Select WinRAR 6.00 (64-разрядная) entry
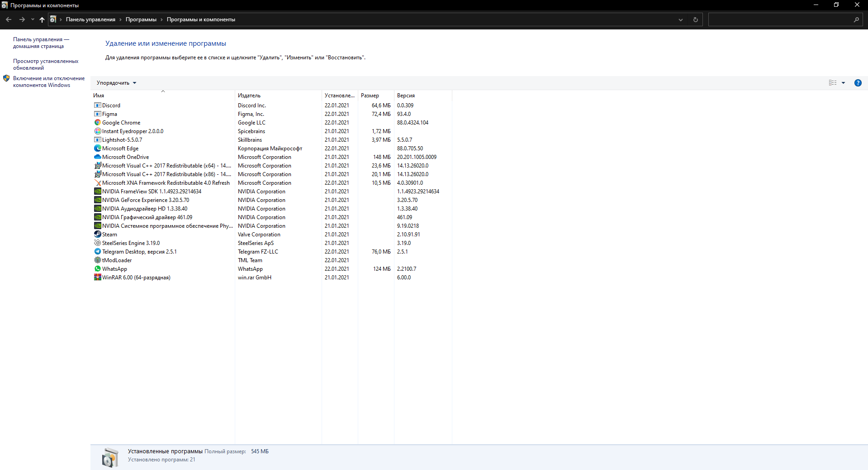This screenshot has height=470, width=868. pos(136,278)
